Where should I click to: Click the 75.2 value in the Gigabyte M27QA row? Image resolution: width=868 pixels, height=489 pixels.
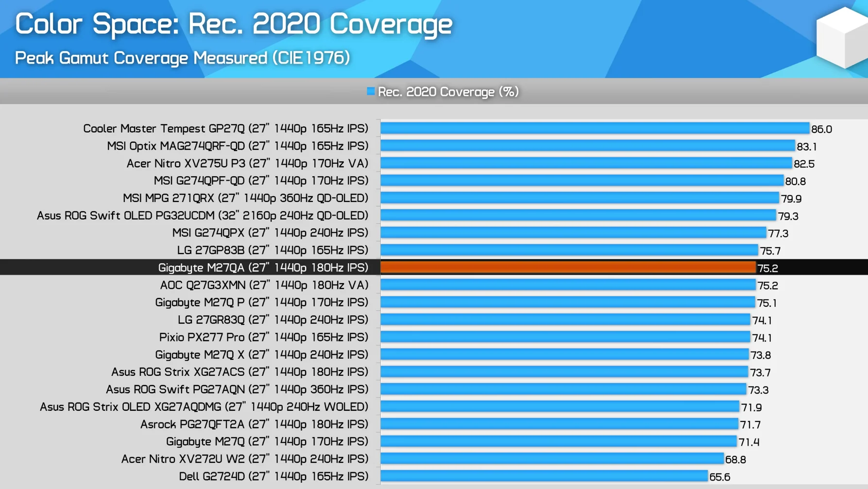pos(768,268)
